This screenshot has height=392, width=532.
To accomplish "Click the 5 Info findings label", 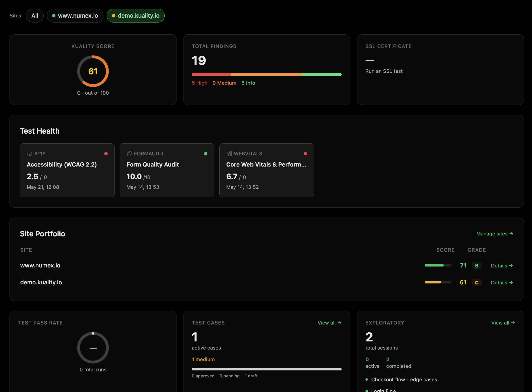I will pos(248,83).
